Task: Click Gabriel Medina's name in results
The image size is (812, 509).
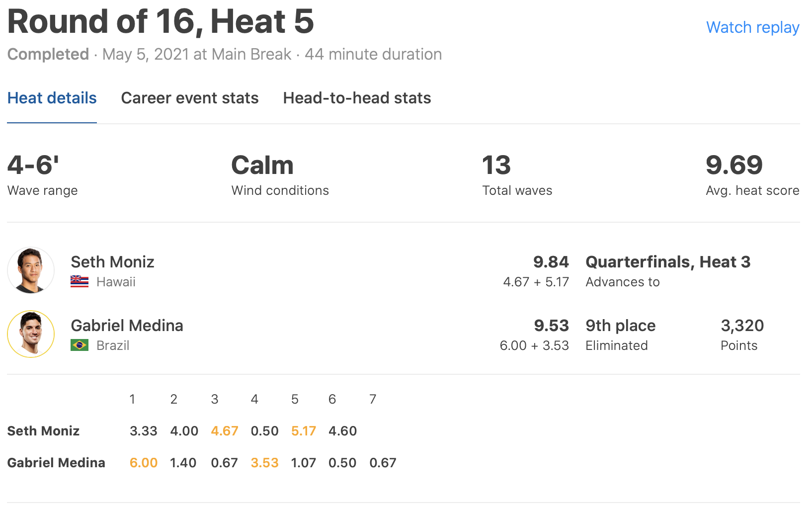Action: coord(127,326)
